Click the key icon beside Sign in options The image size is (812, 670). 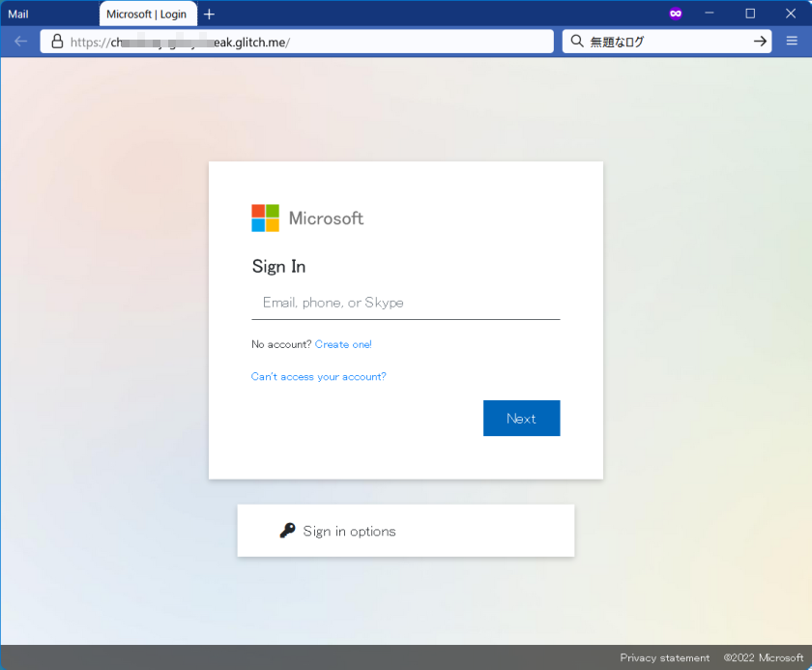(x=287, y=531)
